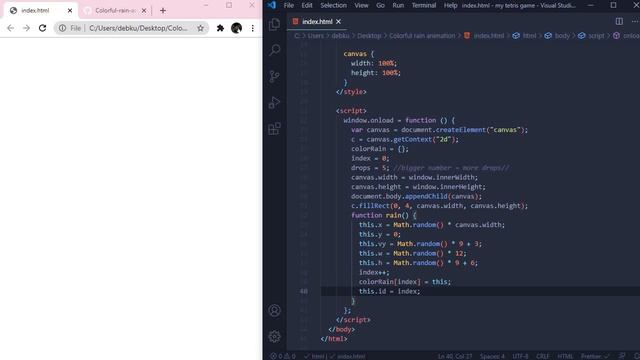This screenshot has width=640, height=360.
Task: Click line number 40 in gutter
Action: coord(304,291)
